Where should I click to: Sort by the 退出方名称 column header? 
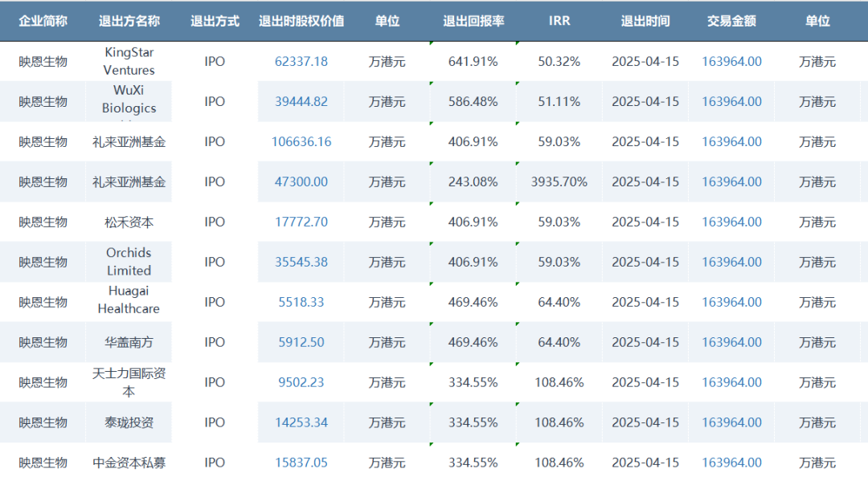[x=129, y=22]
